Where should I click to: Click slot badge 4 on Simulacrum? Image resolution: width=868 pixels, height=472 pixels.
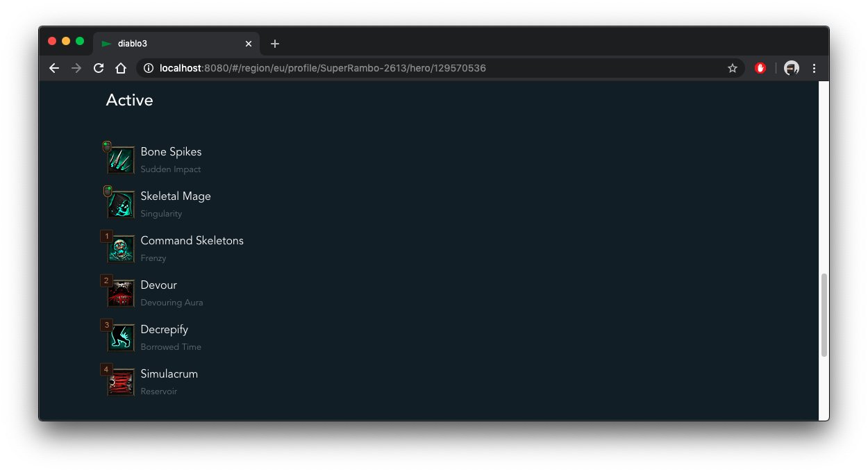[106, 370]
